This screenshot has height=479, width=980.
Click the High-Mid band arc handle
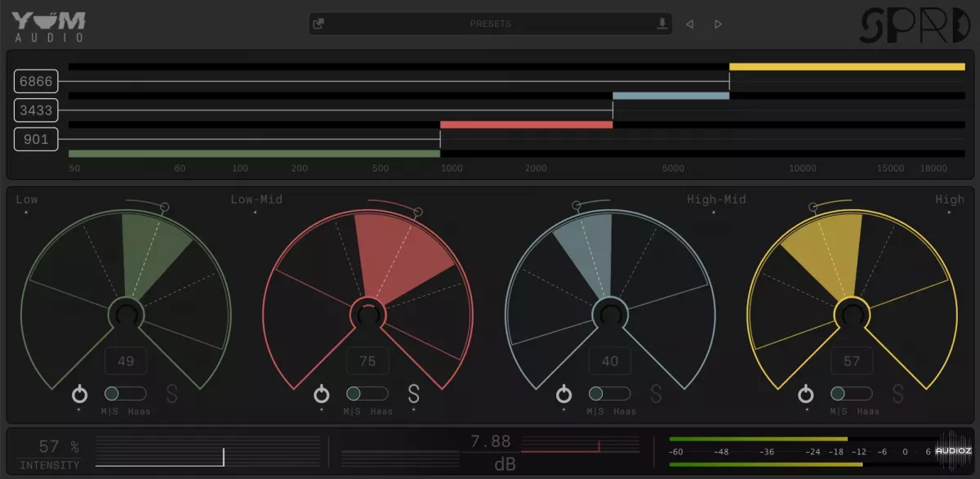point(576,205)
